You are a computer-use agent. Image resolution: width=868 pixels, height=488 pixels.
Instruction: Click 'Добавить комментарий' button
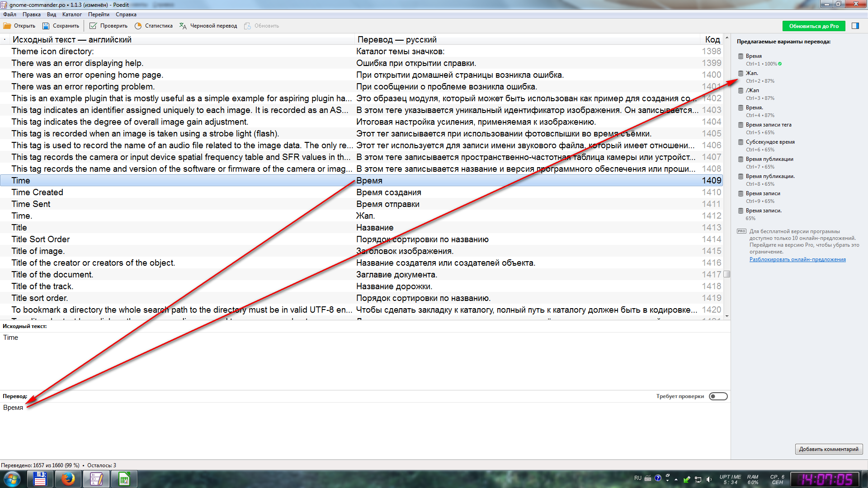(829, 449)
